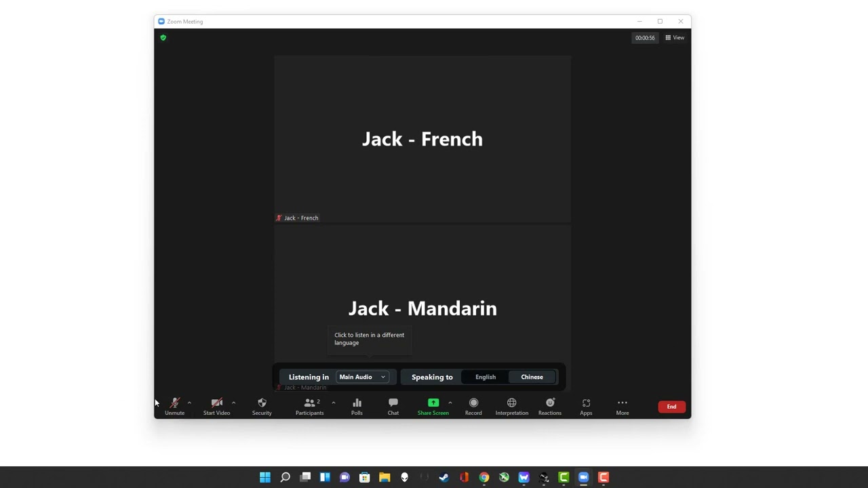868x488 pixels.
Task: Open Steam from the taskbar
Action: pyautogui.click(x=444, y=477)
